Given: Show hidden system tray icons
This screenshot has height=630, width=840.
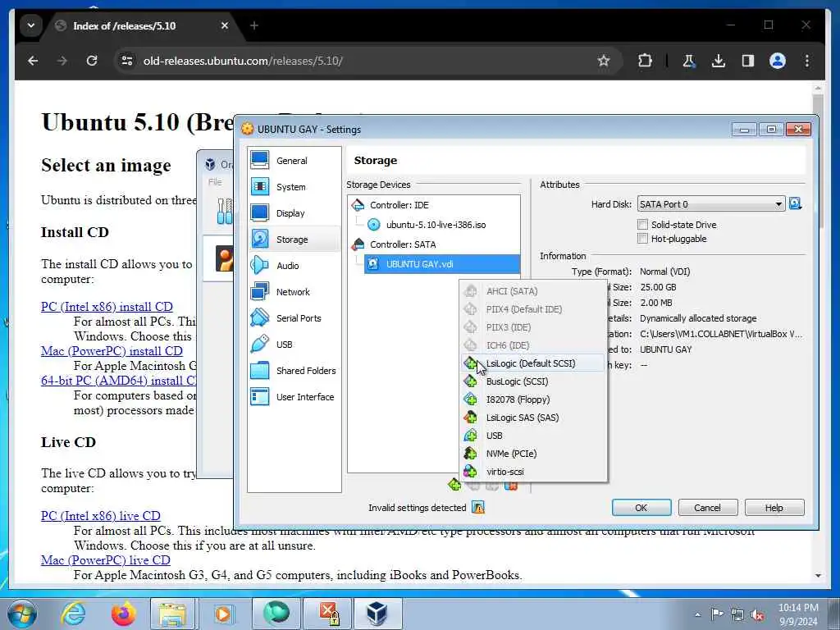Looking at the screenshot, I should pyautogui.click(x=697, y=614).
